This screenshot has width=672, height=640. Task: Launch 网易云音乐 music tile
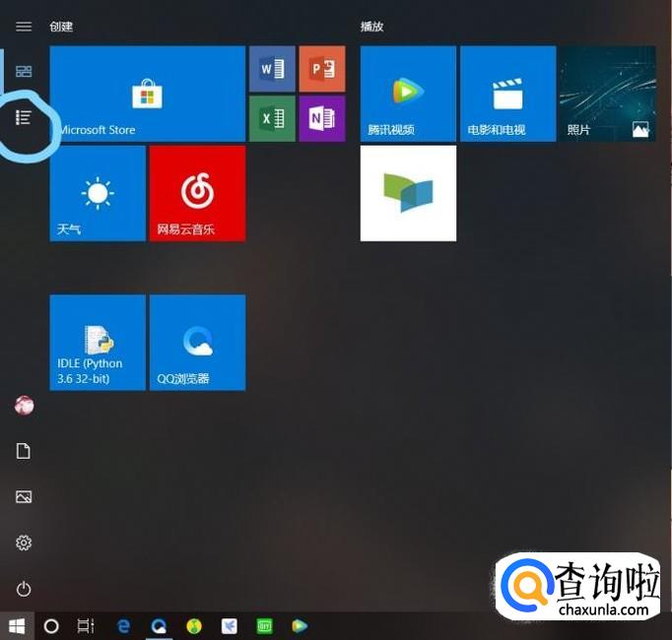click(x=198, y=194)
